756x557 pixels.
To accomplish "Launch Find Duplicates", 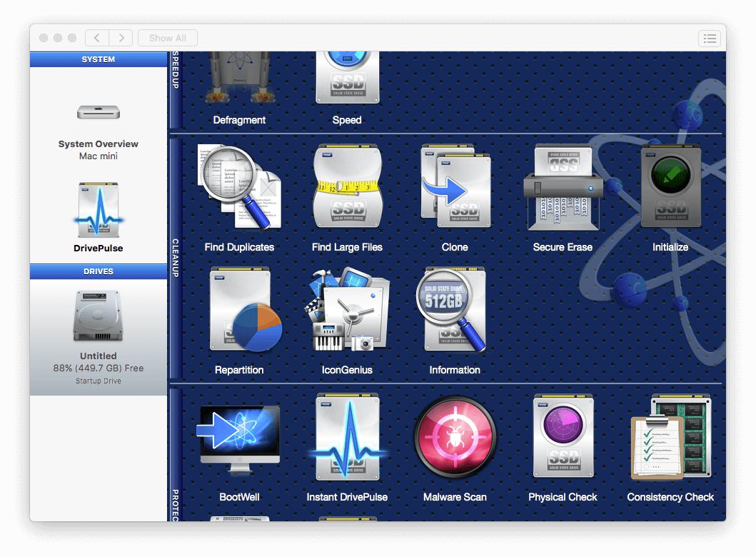I will point(239,186).
